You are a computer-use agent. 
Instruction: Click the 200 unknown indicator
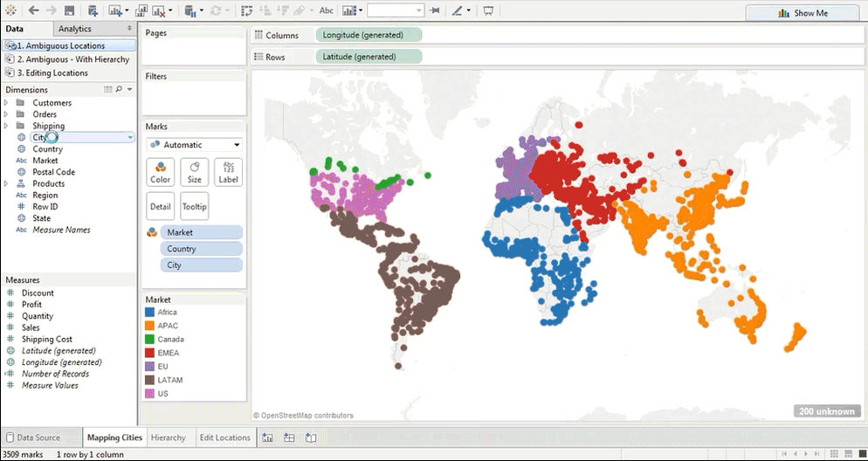click(x=825, y=411)
